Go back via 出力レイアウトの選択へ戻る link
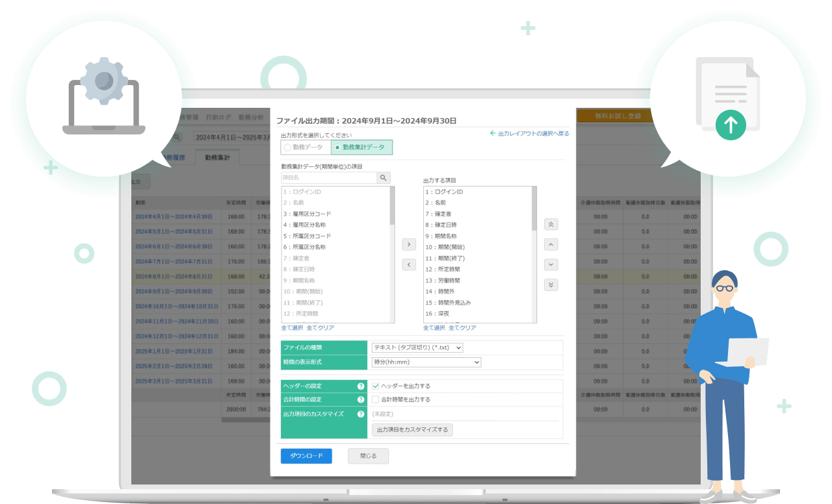The image size is (832, 504). (x=529, y=133)
